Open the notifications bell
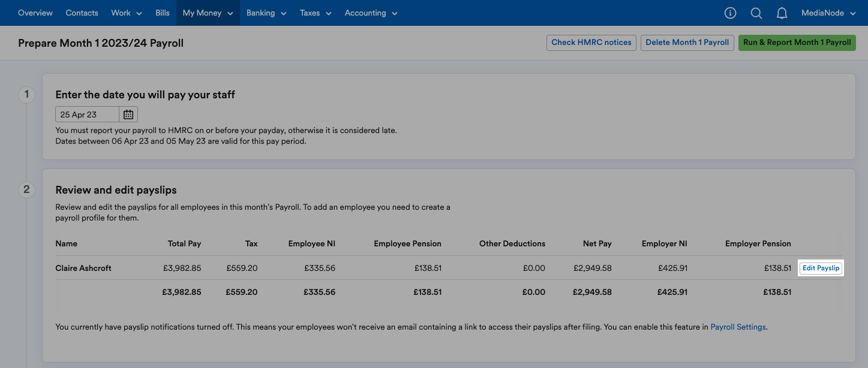The height and width of the screenshot is (368, 868). pos(782,13)
